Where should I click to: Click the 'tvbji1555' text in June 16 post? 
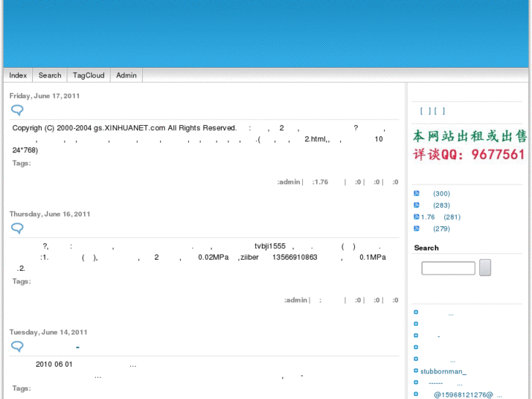click(x=270, y=246)
